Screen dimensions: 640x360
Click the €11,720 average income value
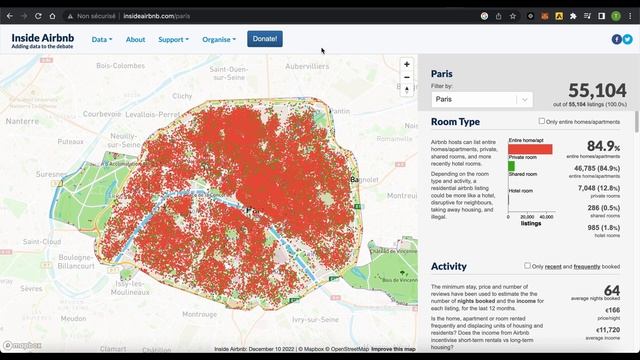608,329
